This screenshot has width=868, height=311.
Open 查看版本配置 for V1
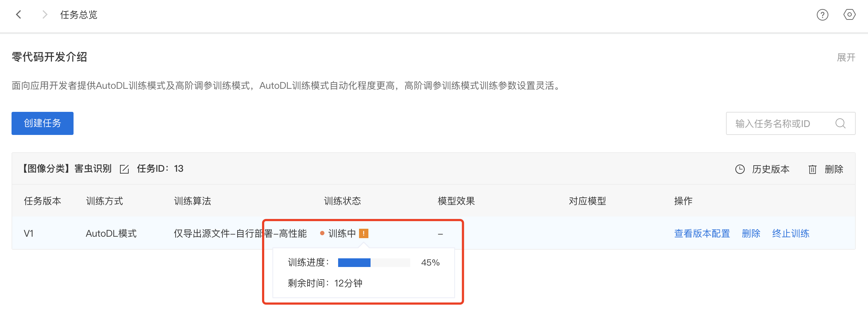(702, 233)
